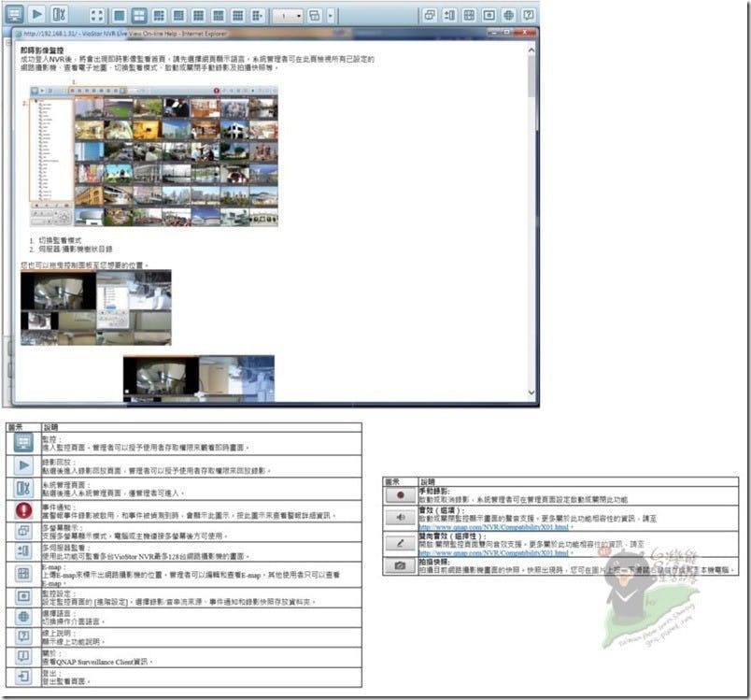Open the multi-server monitoring toolbar icon

point(449,15)
